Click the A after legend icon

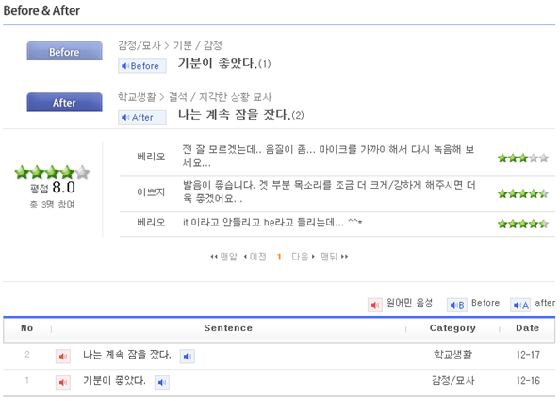click(520, 305)
